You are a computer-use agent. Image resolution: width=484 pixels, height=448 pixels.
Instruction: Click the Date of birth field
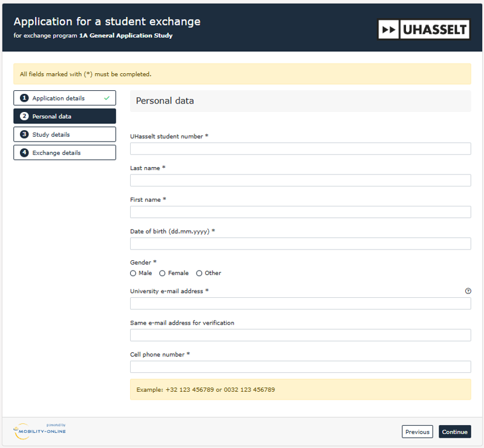300,243
